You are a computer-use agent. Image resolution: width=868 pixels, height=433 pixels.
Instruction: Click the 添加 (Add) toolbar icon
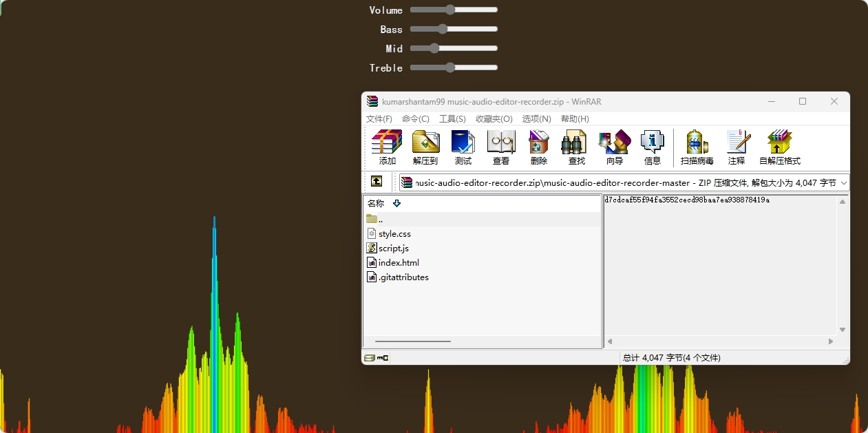(x=387, y=142)
